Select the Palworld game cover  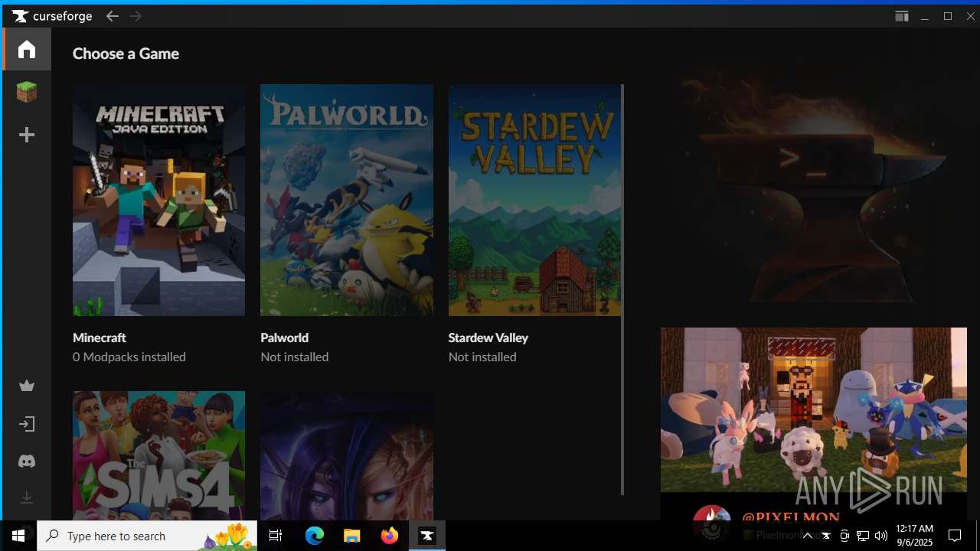click(347, 200)
